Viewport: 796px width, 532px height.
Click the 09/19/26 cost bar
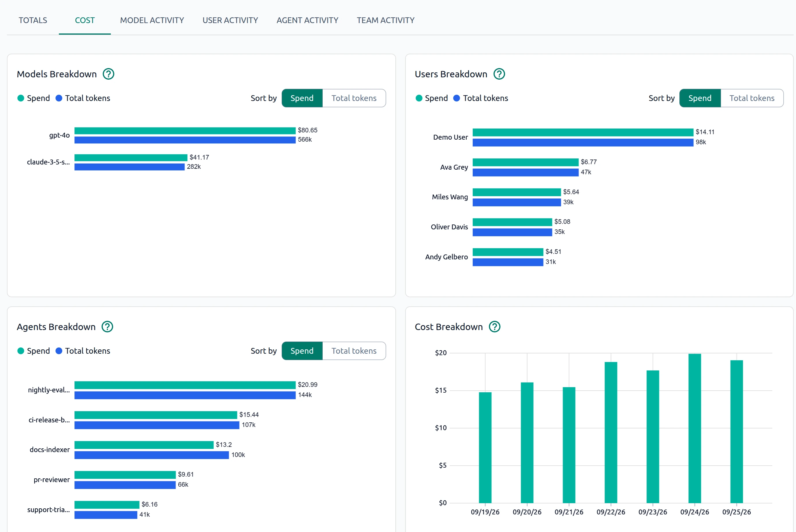(485, 447)
